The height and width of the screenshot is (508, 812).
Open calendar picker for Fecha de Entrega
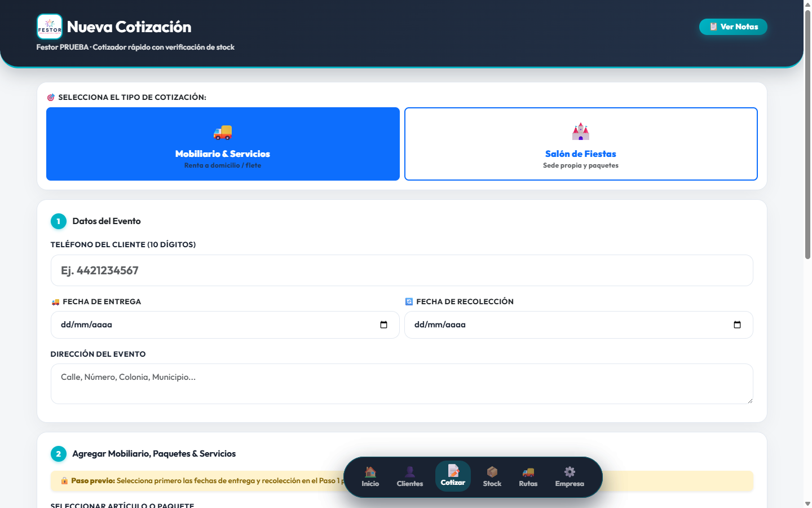pyautogui.click(x=384, y=325)
